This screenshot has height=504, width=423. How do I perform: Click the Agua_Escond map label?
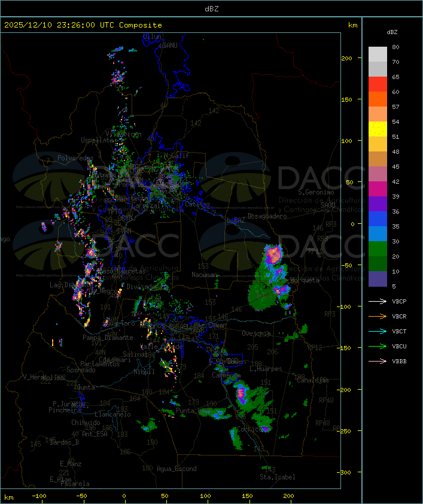pyautogui.click(x=176, y=469)
